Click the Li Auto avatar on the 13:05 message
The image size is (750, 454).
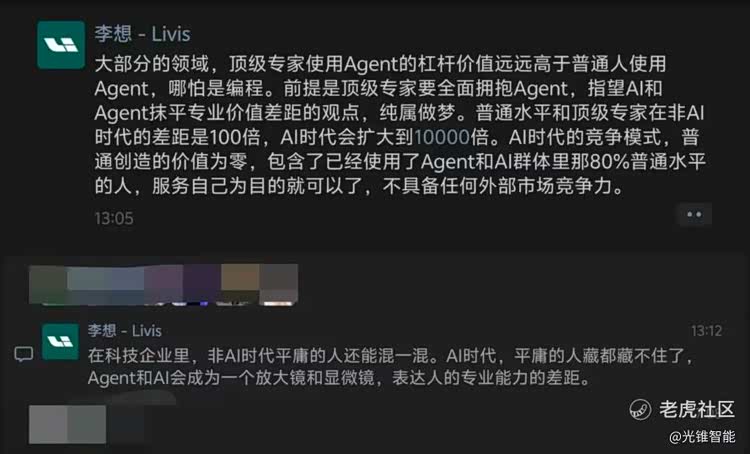61,44
